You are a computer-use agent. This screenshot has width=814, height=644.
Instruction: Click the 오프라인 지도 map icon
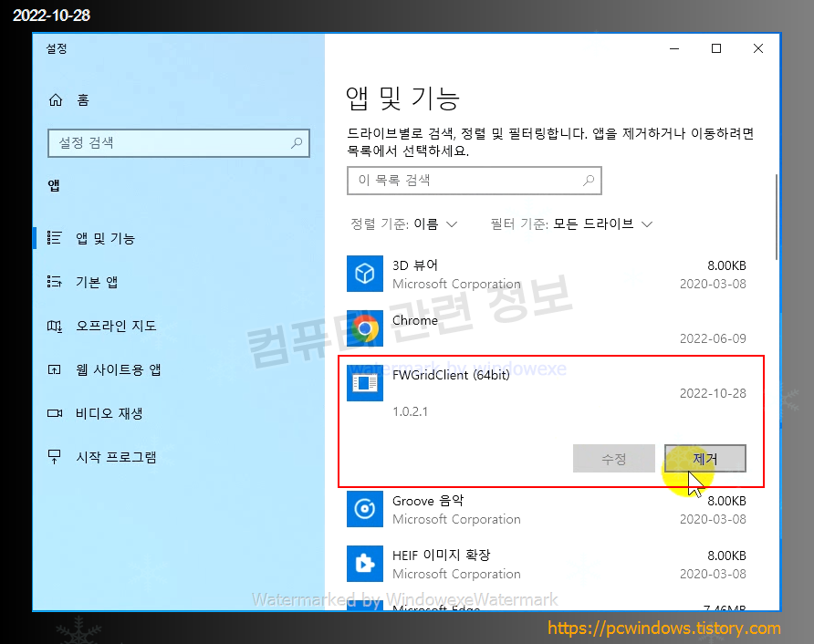[55, 326]
